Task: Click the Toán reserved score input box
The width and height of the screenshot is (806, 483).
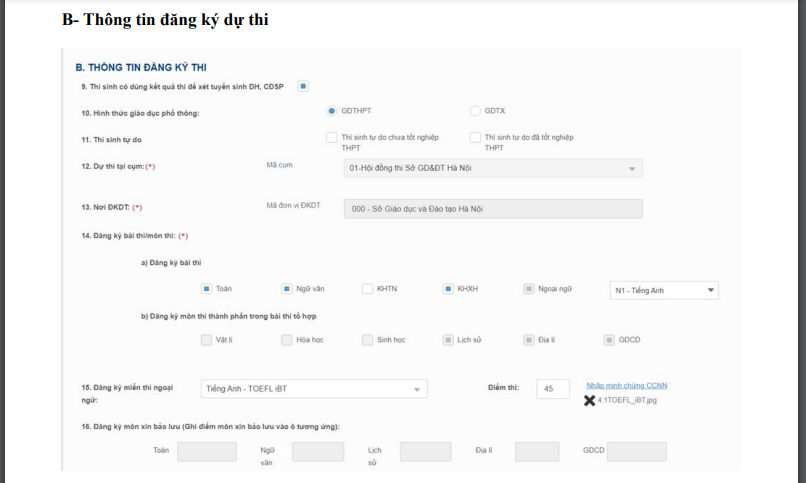Action: click(x=207, y=452)
